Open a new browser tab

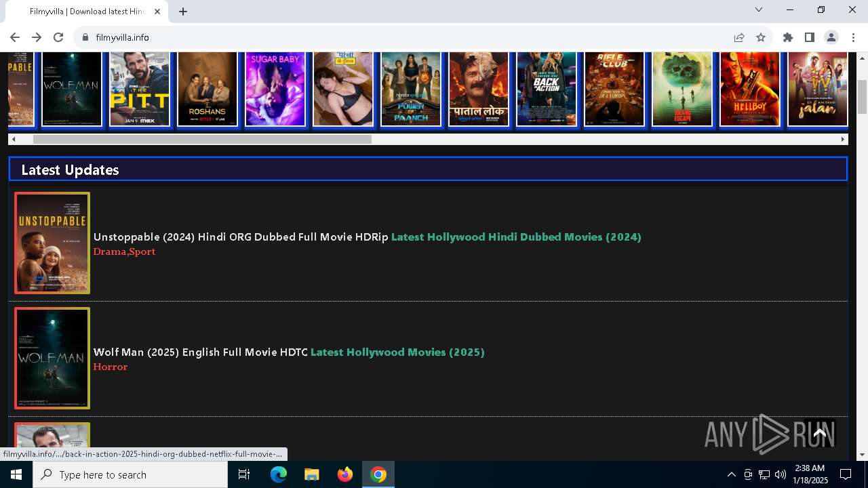point(183,12)
